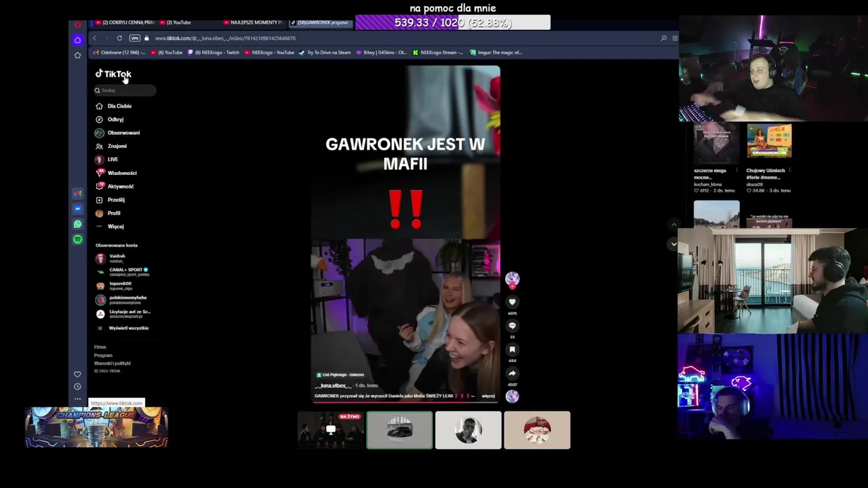Expand Firma footer section

(x=100, y=347)
